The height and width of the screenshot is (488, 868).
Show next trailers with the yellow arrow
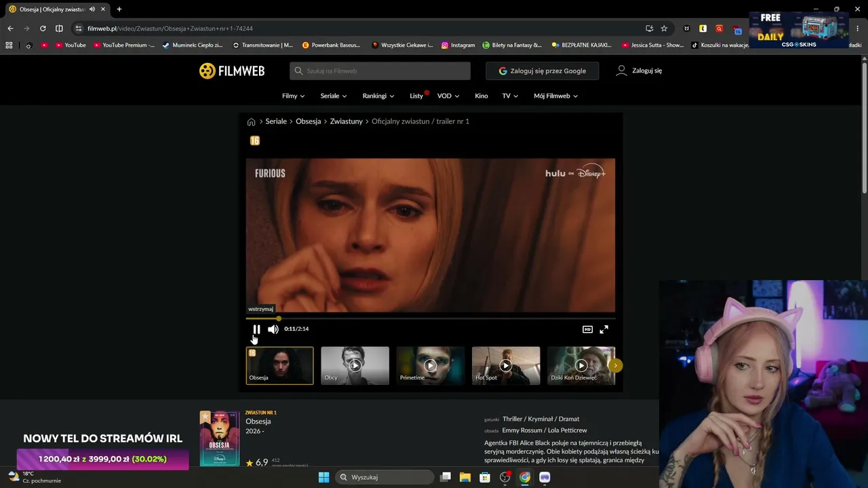click(615, 365)
